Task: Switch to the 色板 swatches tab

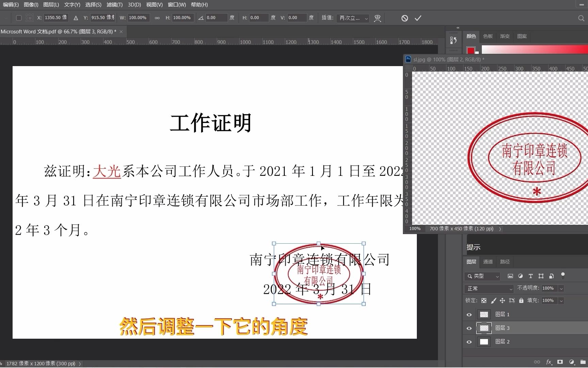Action: tap(488, 36)
